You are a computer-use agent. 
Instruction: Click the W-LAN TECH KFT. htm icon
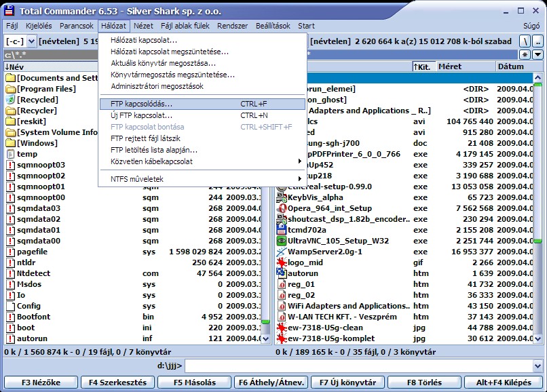[x=282, y=317]
